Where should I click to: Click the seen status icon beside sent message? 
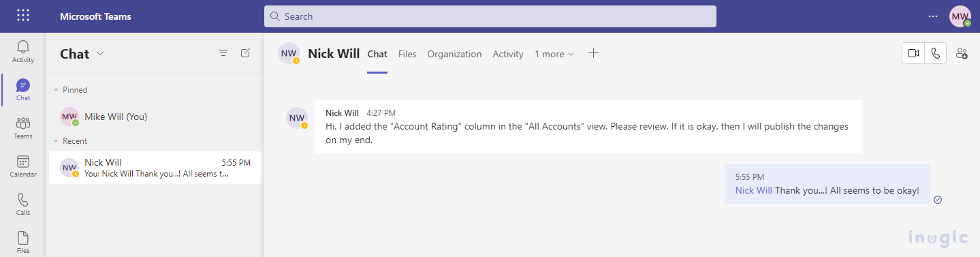point(938,200)
